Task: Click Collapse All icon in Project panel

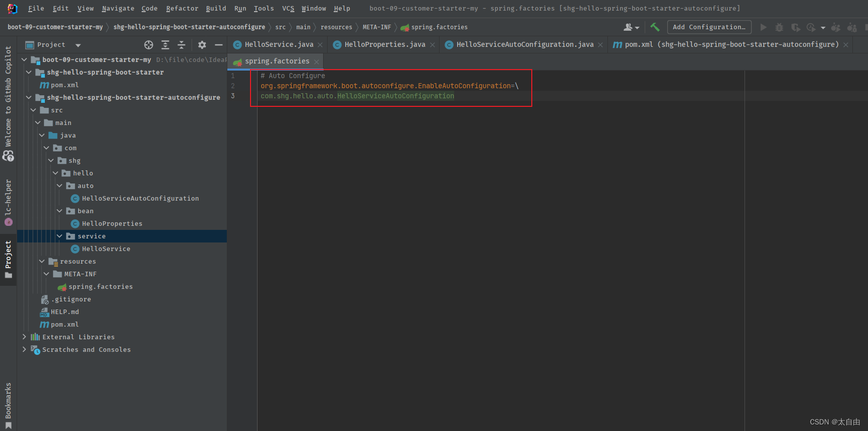Action: coord(181,45)
